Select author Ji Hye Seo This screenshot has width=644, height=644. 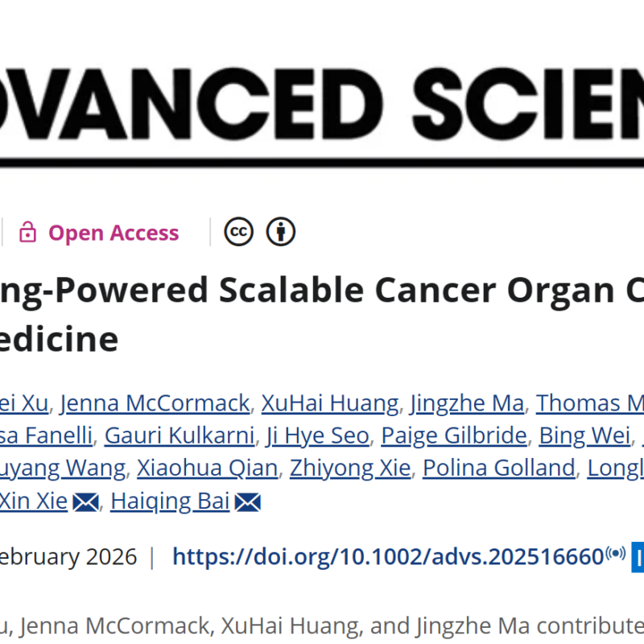tap(318, 436)
